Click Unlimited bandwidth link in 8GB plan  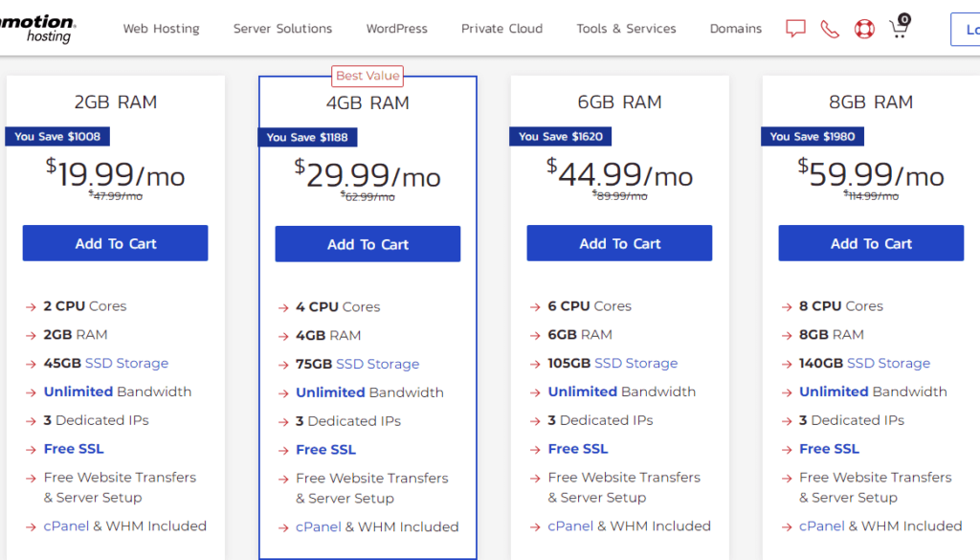pos(833,392)
